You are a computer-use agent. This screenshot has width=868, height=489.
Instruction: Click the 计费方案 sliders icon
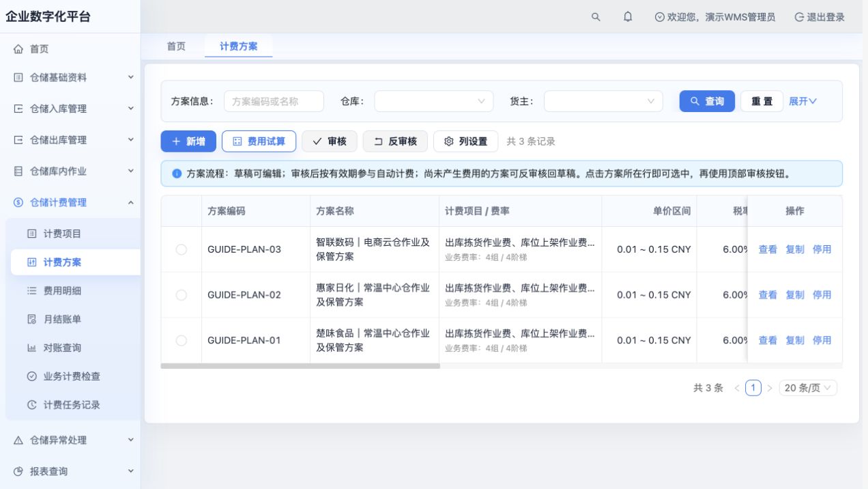(31, 262)
